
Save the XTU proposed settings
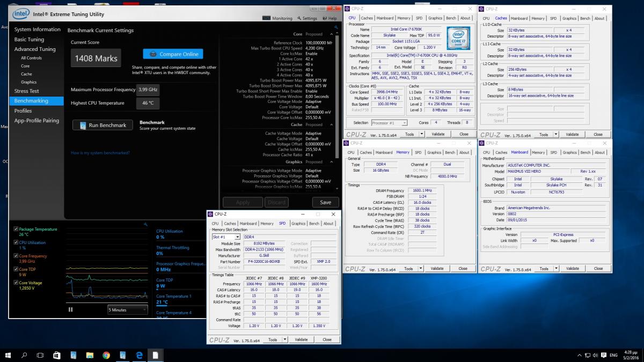[325, 202]
